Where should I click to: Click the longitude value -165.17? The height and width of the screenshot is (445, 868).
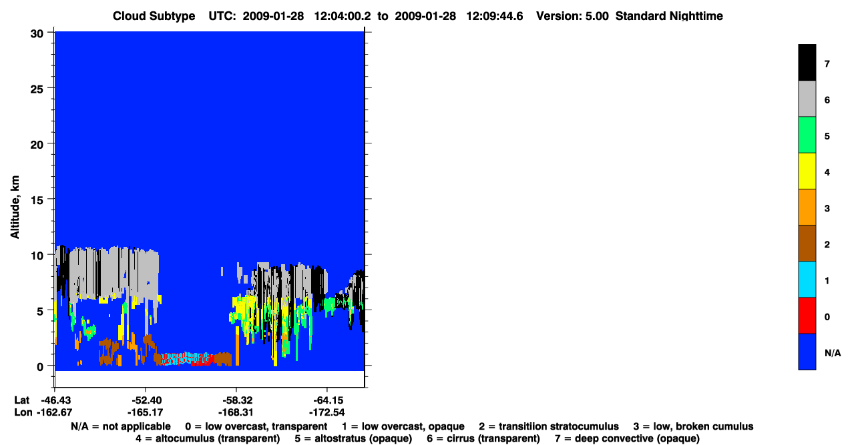point(147,412)
